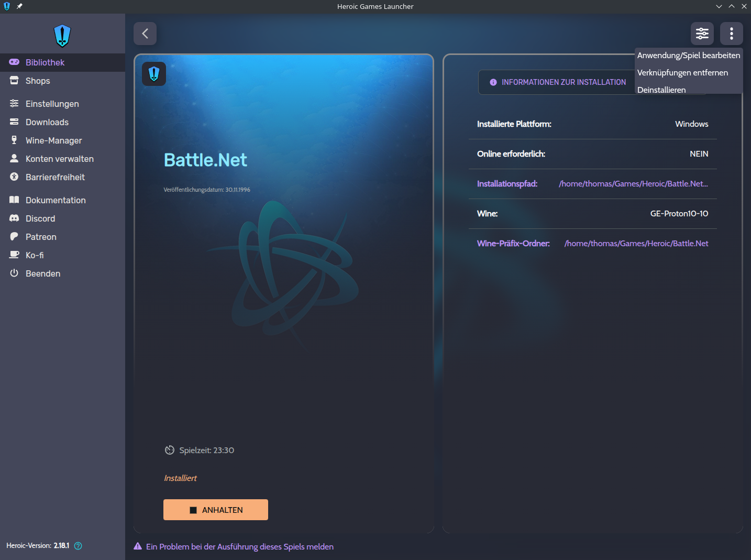Click the Konten verwalten user icon
Screen dimensions: 751x560
pyautogui.click(x=14, y=158)
